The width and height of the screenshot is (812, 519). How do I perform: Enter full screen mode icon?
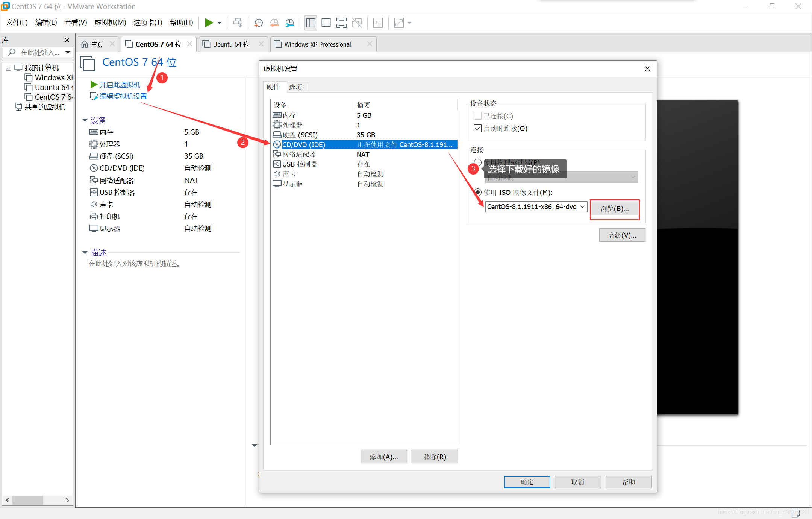pos(341,23)
